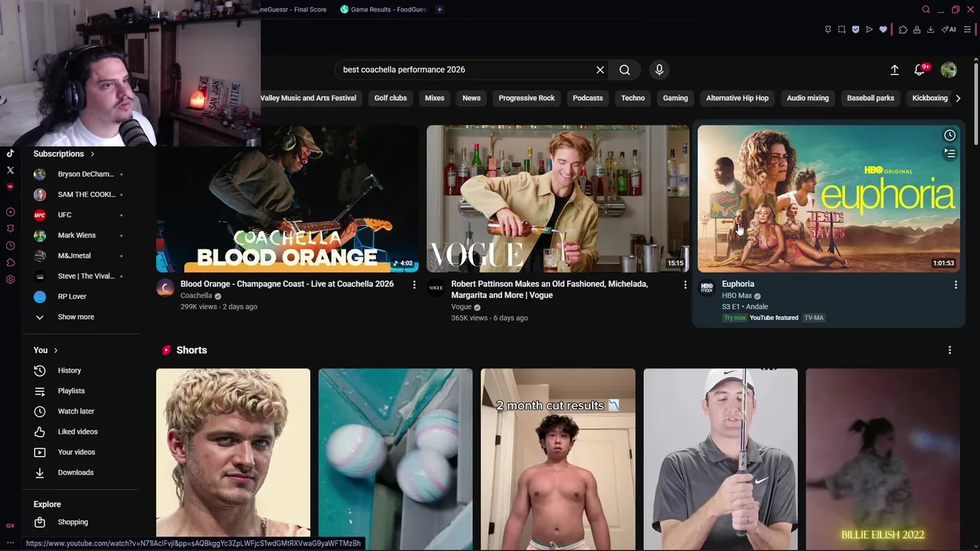This screenshot has height=551, width=980.
Task: Open Shorts section more options menu
Action: [x=949, y=350]
